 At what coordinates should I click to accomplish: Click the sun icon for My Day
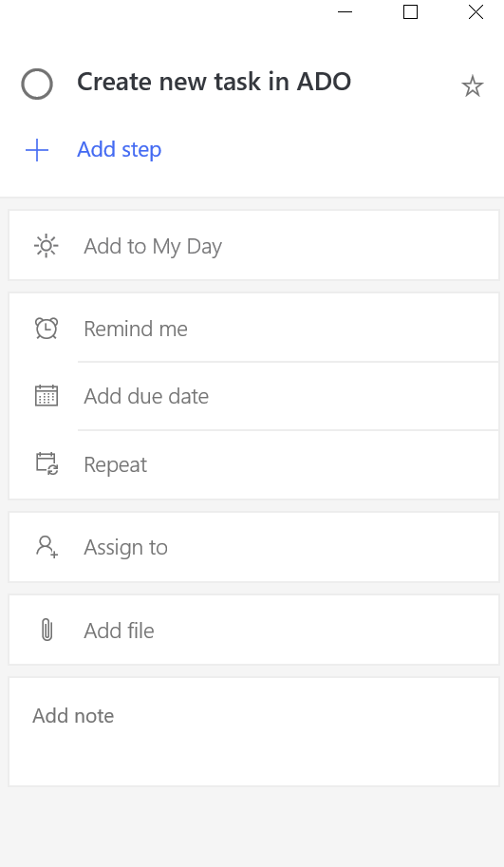(47, 246)
